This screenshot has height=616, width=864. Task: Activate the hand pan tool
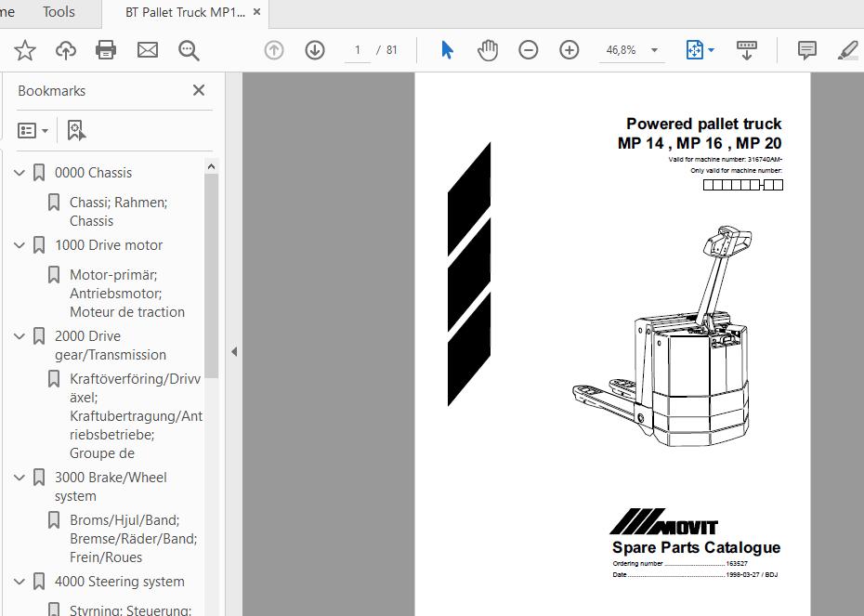[488, 50]
